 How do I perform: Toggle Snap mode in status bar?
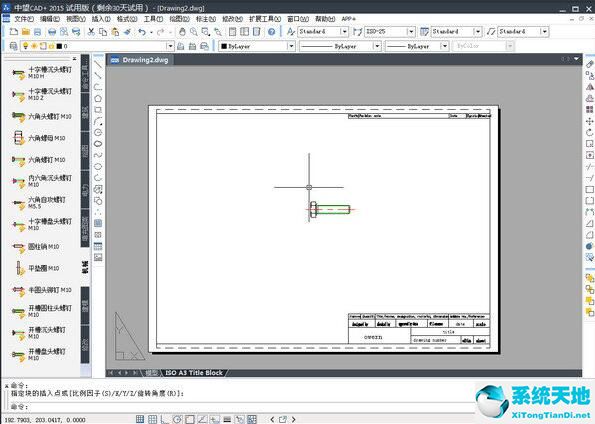[140, 419]
